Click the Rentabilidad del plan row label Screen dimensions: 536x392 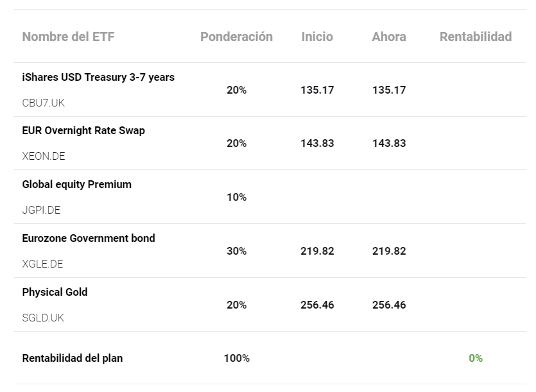(x=72, y=358)
